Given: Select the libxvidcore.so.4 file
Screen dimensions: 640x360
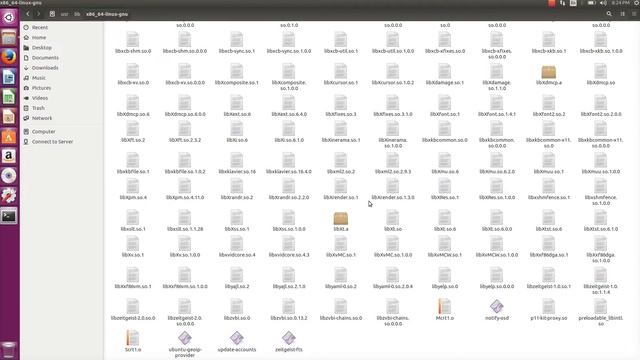Looking at the screenshot, I should [237, 247].
